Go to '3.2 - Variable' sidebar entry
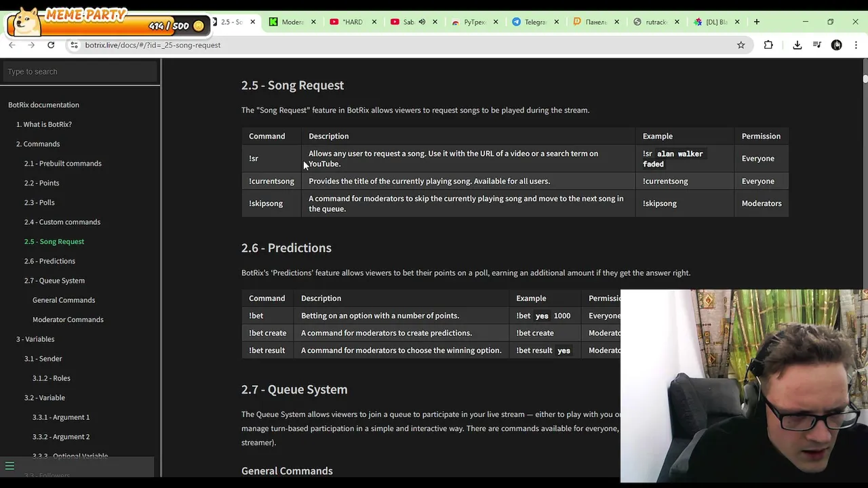 [x=45, y=398]
